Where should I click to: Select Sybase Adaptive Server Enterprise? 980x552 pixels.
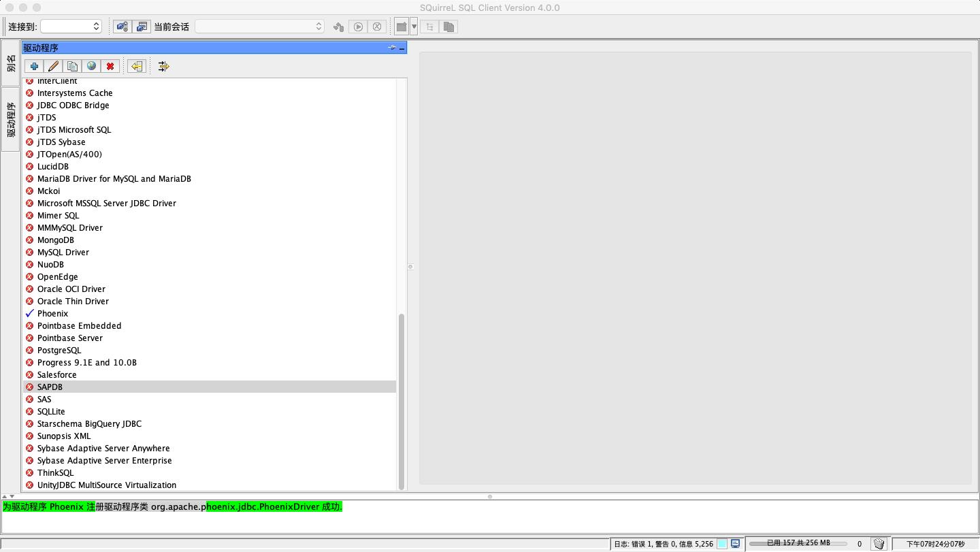[210, 460]
